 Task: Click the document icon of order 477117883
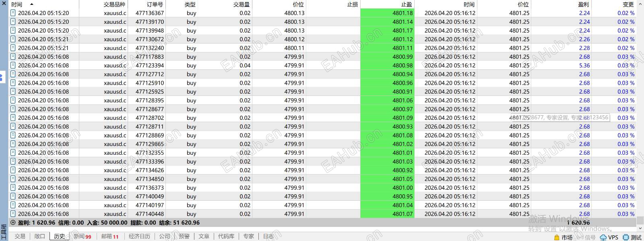13,56
